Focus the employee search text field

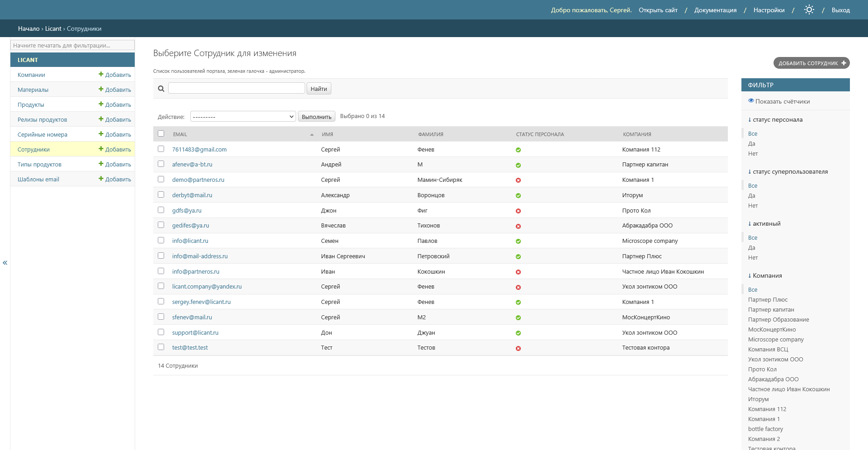tap(236, 88)
